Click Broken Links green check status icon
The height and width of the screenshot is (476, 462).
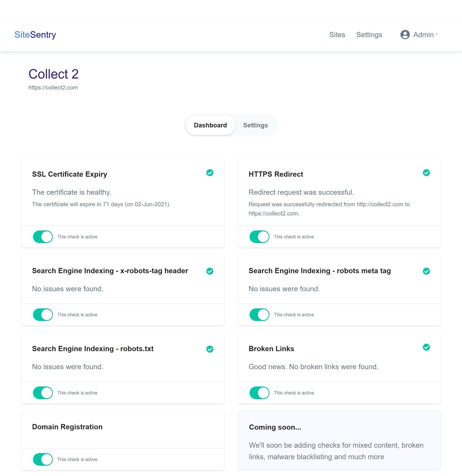pyautogui.click(x=426, y=347)
